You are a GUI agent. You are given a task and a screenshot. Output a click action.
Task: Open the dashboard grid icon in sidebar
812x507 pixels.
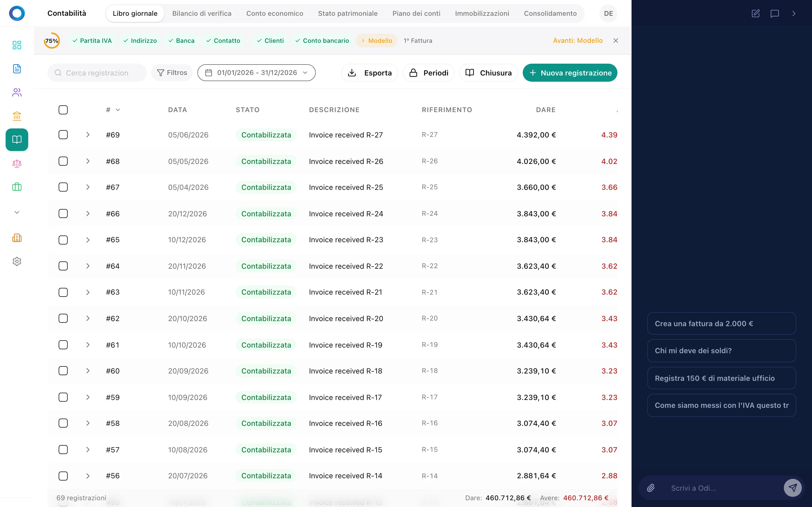click(x=17, y=45)
